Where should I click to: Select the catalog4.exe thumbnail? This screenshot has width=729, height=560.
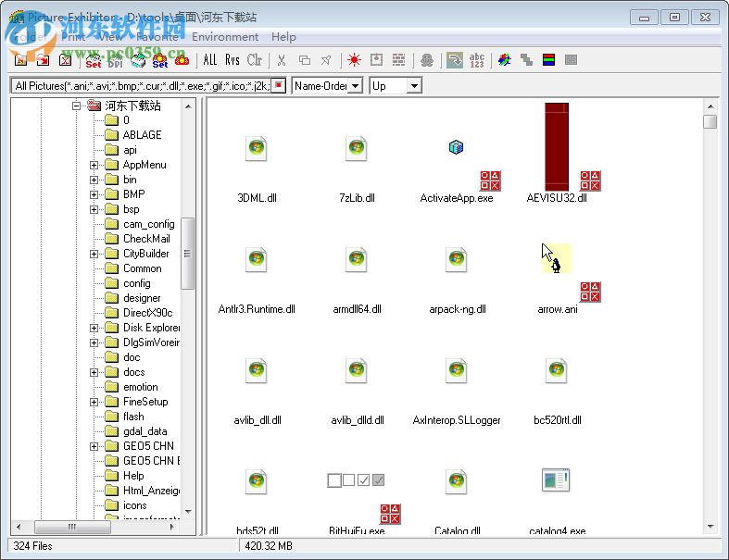[556, 480]
